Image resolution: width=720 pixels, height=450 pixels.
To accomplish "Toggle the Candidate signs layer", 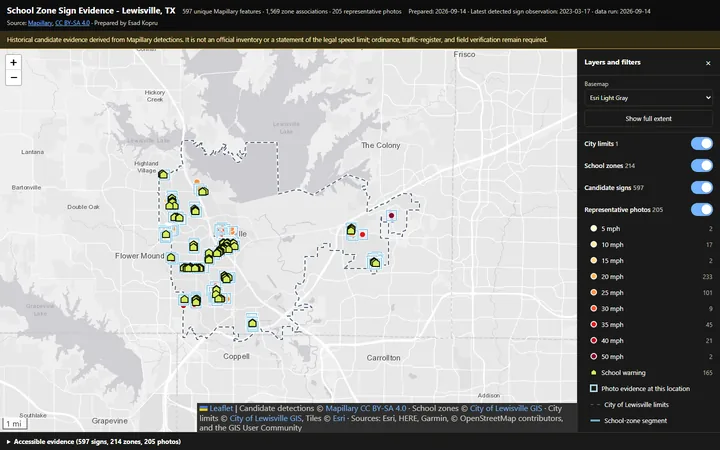I will (702, 188).
